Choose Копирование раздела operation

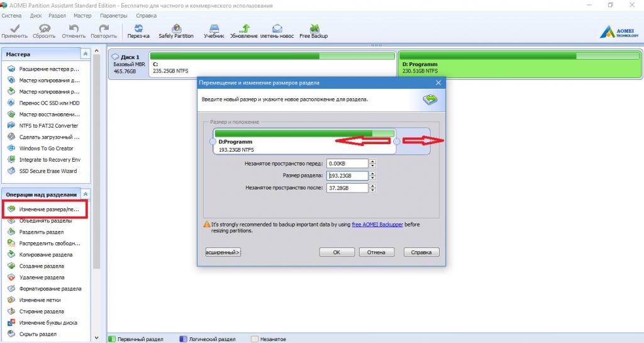[40, 255]
